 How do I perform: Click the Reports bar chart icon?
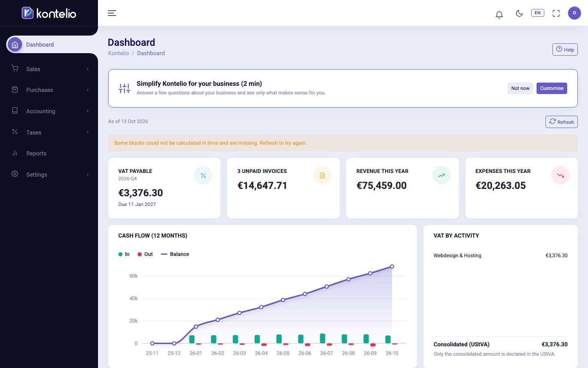[x=15, y=153]
